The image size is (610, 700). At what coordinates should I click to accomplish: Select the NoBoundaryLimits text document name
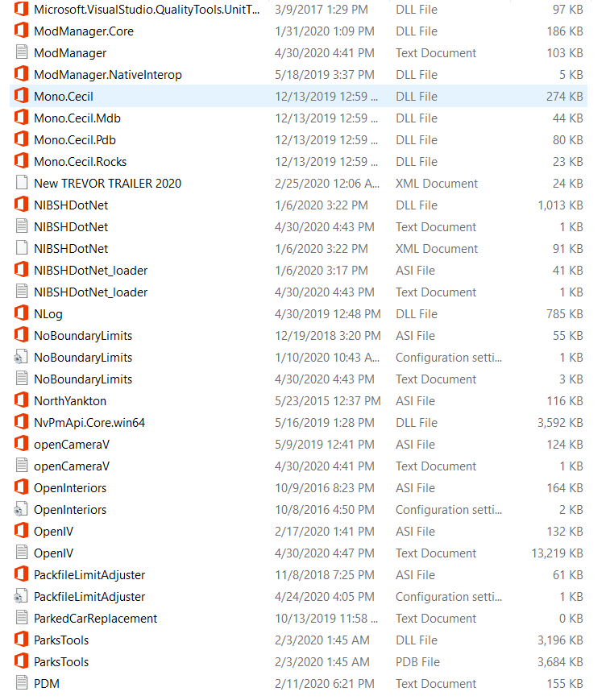[83, 379]
